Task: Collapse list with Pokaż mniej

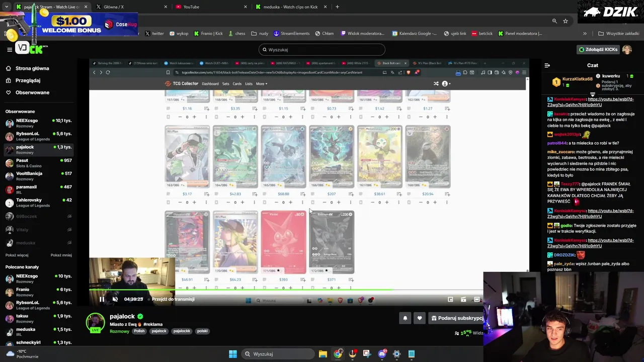Action: point(61,255)
